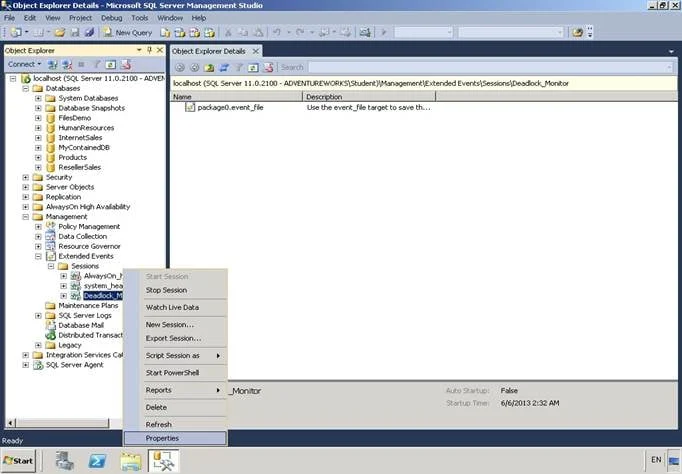
Task: Click the EN language indicator in system tray
Action: tap(656, 460)
